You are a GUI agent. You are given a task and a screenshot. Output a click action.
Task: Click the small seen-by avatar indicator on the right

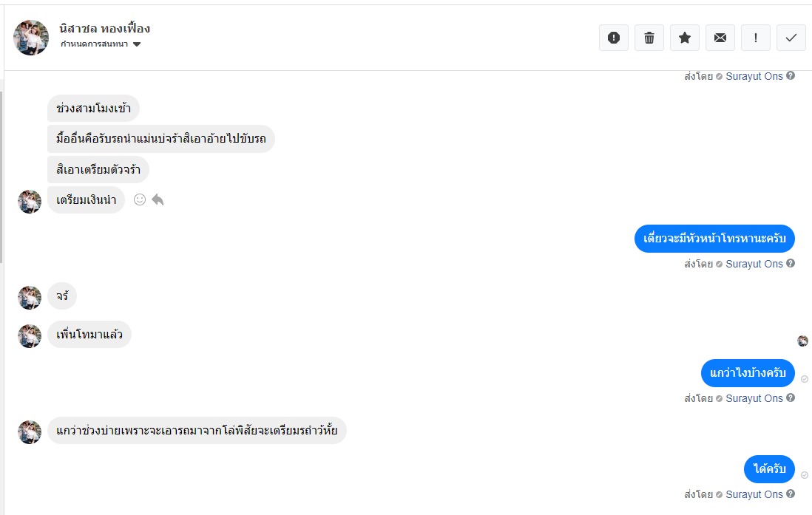[803, 341]
